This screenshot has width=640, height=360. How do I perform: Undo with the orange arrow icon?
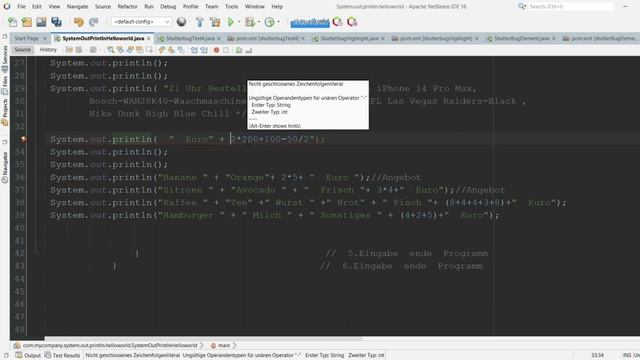[x=78, y=22]
